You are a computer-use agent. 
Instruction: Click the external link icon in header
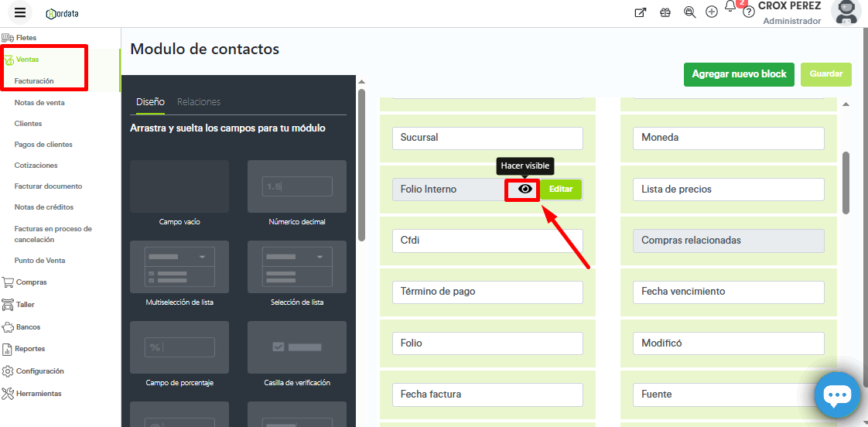(x=641, y=12)
